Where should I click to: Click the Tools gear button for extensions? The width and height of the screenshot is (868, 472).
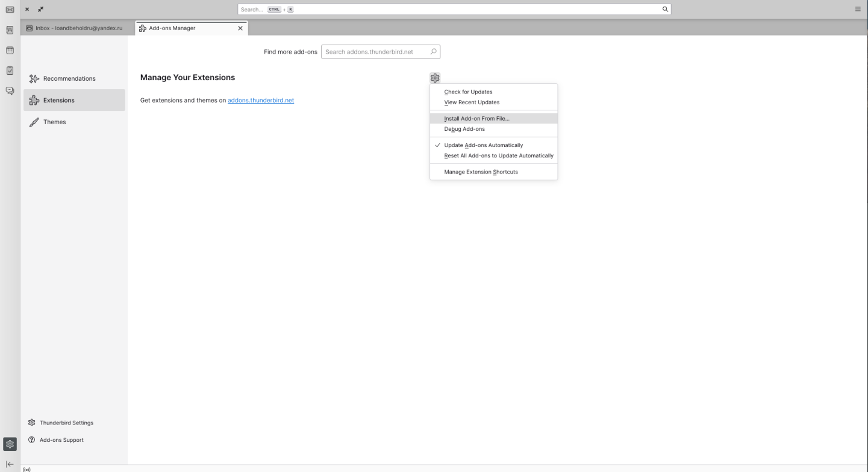click(x=435, y=78)
